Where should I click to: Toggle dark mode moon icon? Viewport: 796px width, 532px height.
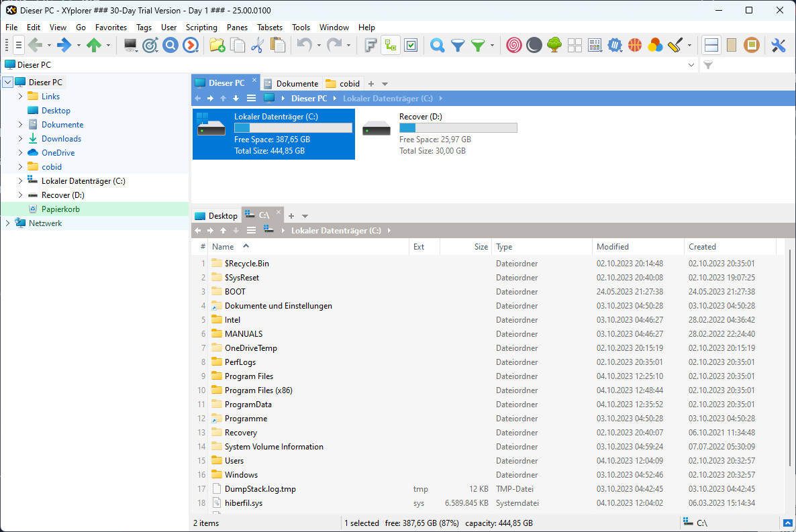click(x=534, y=46)
